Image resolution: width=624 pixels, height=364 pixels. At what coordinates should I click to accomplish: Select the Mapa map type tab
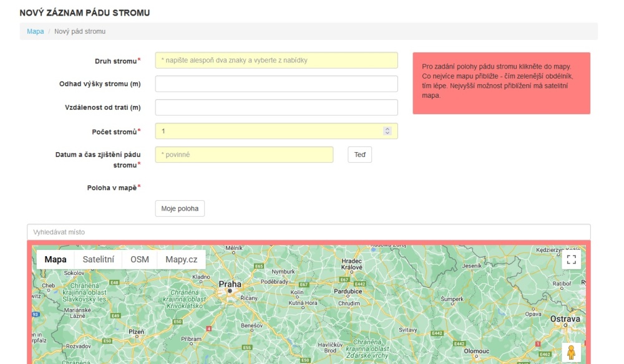(x=56, y=259)
